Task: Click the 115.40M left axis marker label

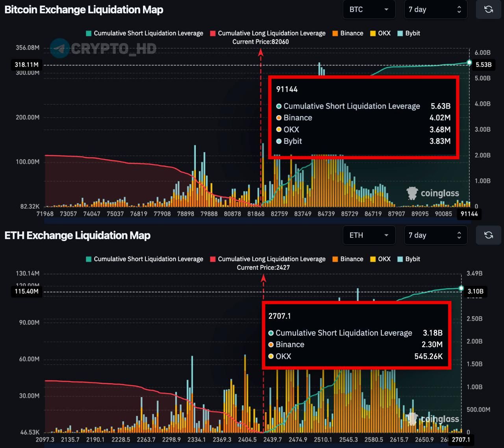Action: coord(27,291)
